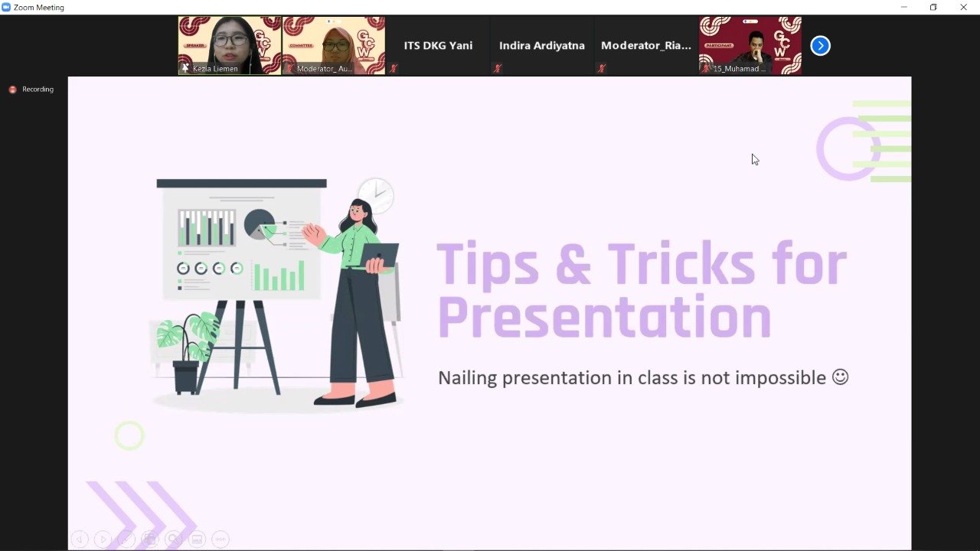The image size is (980, 551).
Task: Go to previous slide with back arrow
Action: point(79,540)
